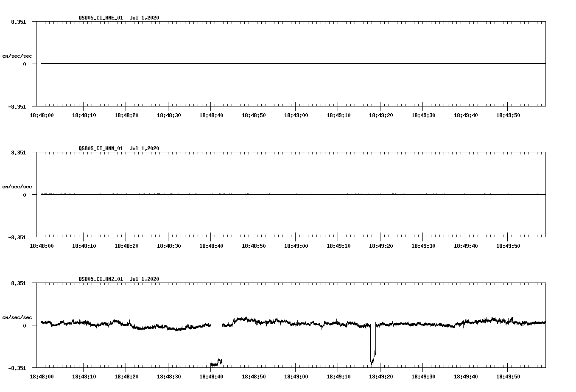Screen dimensions: 576x392
Task: Click the 18:49:40 time label under HNZ plot
Action: pyautogui.click(x=466, y=377)
